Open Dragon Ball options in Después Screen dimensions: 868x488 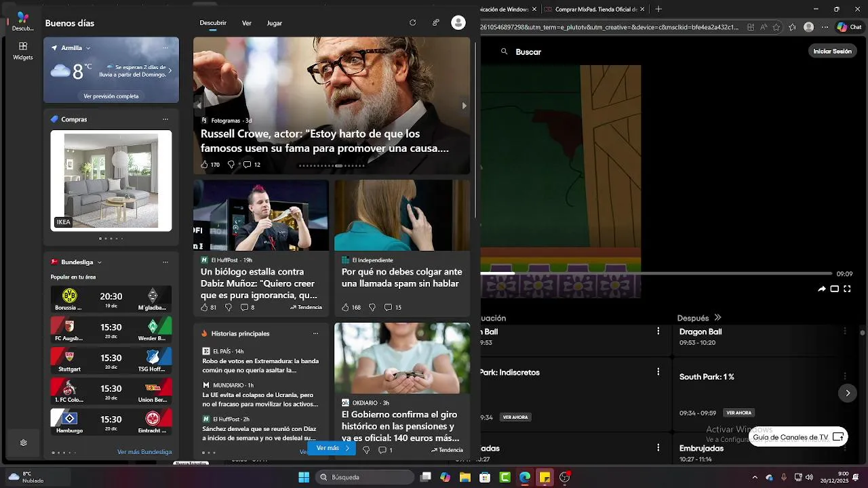[x=844, y=331]
